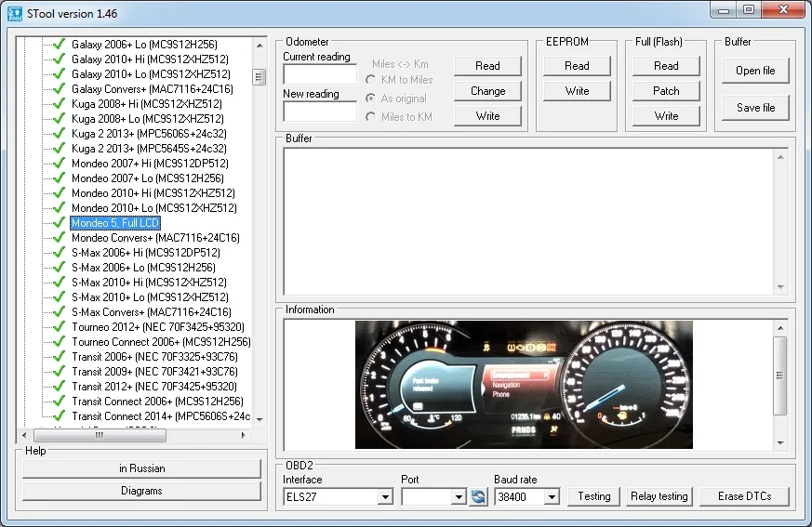Screen dimensions: 812x527
Task: Click vehicle list scroll up arrow
Action: pyautogui.click(x=260, y=46)
